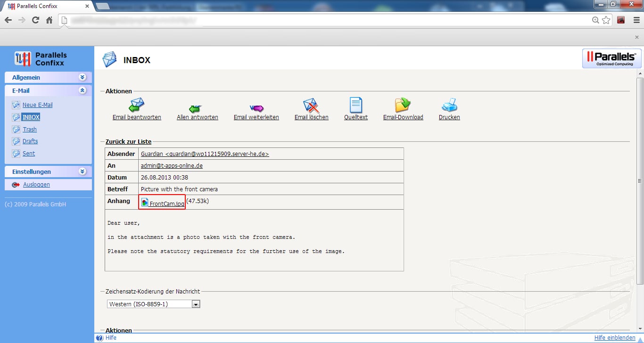Click the scrollbar up arrow
Viewport: 644px width, 343px height.
tap(640, 73)
